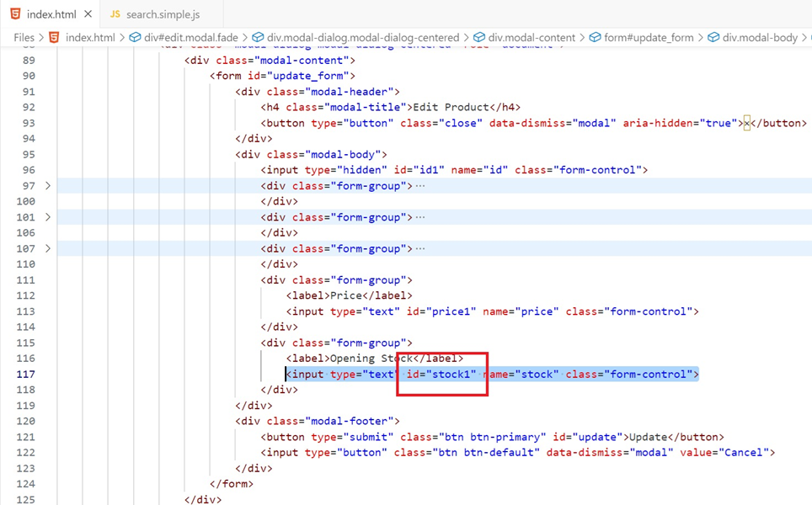Viewport: 812px width, 505px height.
Task: Open div#edit.modal.fade breadcrumb segment
Action: click(x=190, y=37)
